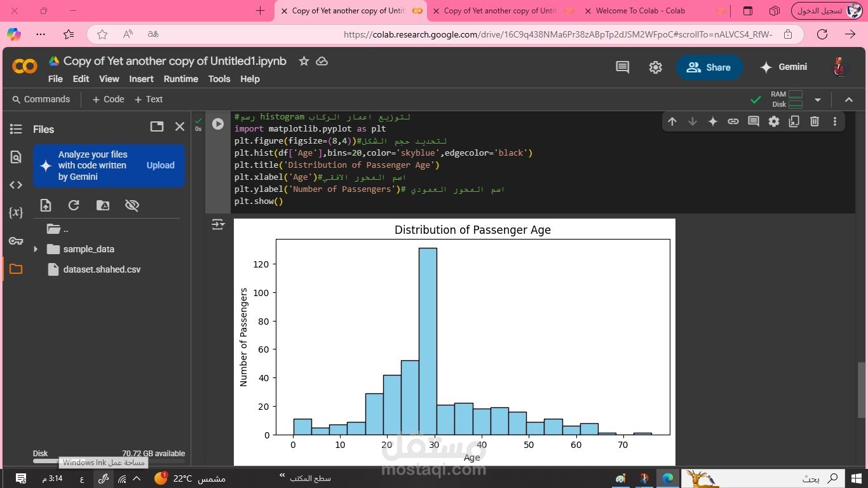Click the notebook title to rename
868x488 pixels.
point(175,61)
